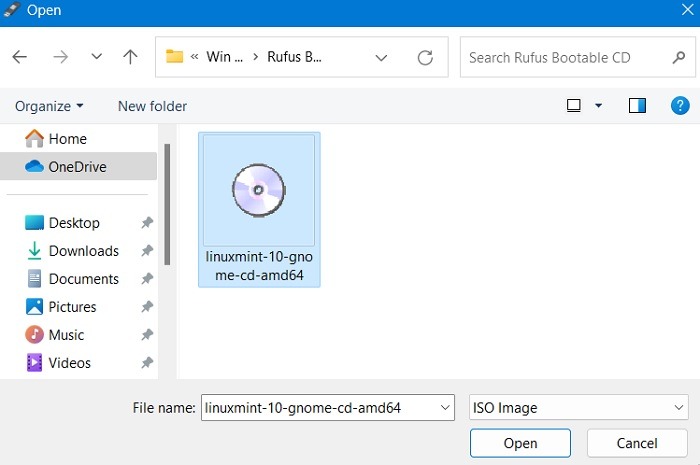Select the linuxmint-10-gnome-cd-amd64 disc thumbnail
The image size is (700, 465).
click(x=259, y=190)
